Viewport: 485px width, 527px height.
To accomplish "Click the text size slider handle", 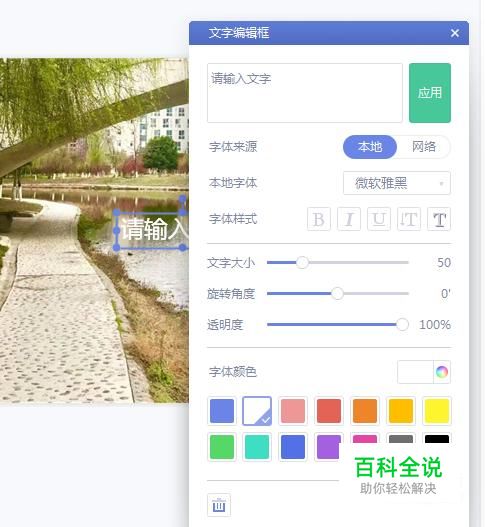I will pyautogui.click(x=302, y=262).
